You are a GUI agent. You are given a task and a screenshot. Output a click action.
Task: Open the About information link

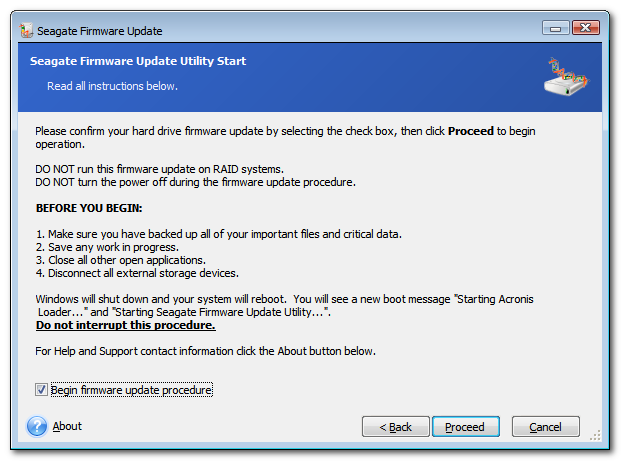pos(67,426)
